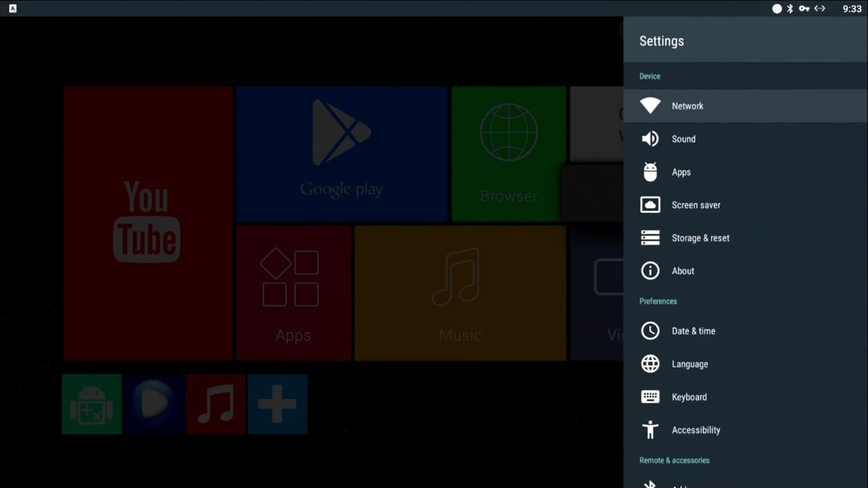Viewport: 868px width, 488px height.
Task: Click the globe Language icon
Action: point(650,364)
